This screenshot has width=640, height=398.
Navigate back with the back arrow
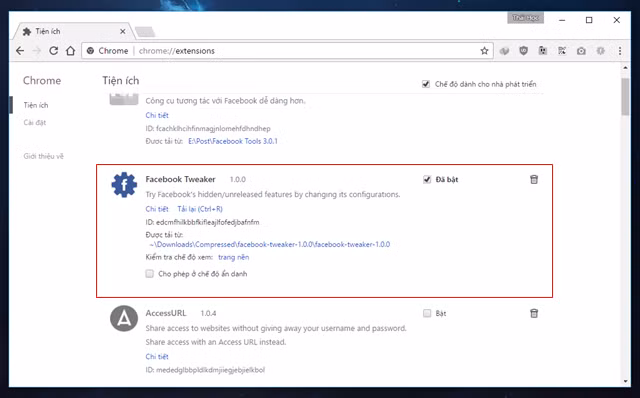coord(20,51)
